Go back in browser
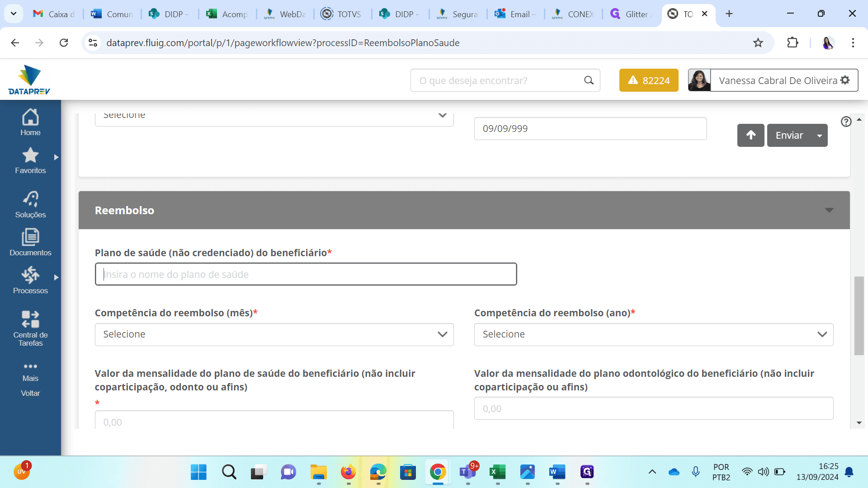The image size is (868, 488). 15,42
